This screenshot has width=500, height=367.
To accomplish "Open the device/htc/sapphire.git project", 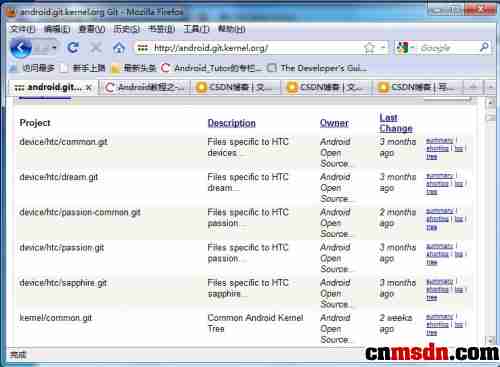I will [x=63, y=283].
